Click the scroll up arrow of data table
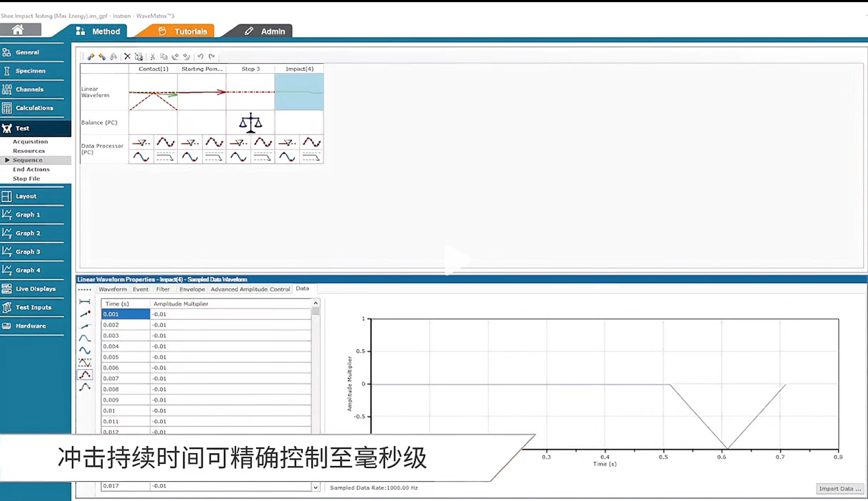This screenshot has height=501, width=868. (x=316, y=303)
